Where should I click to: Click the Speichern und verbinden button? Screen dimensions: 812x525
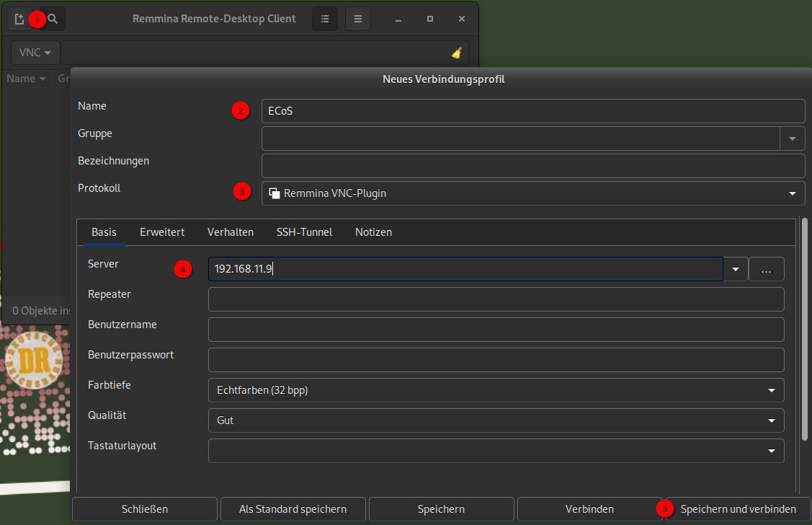tap(738, 509)
